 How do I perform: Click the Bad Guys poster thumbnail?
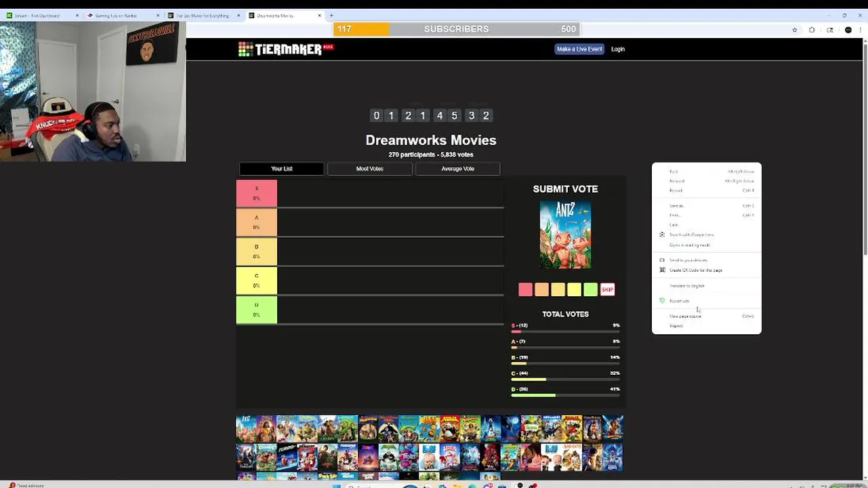coord(572,457)
